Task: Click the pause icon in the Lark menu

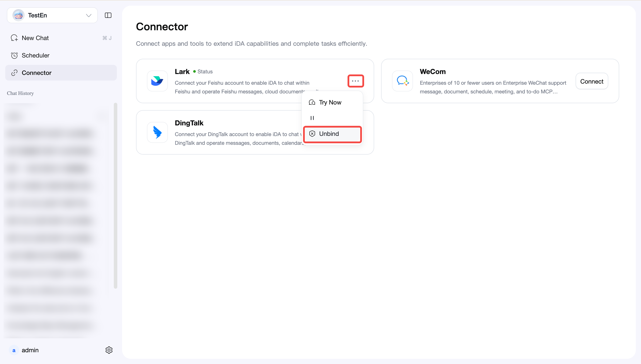Action: 312,118
